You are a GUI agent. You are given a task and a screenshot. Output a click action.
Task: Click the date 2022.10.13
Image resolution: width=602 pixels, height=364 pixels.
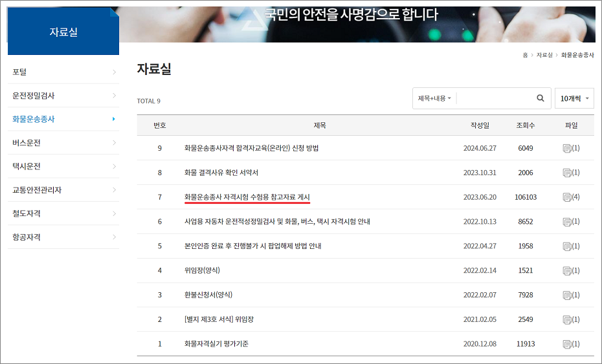(x=480, y=222)
